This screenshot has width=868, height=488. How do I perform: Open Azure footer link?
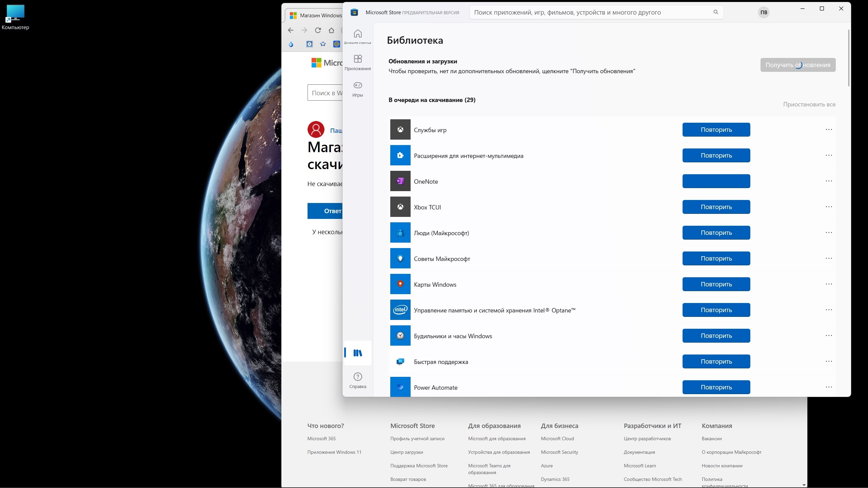(x=547, y=466)
